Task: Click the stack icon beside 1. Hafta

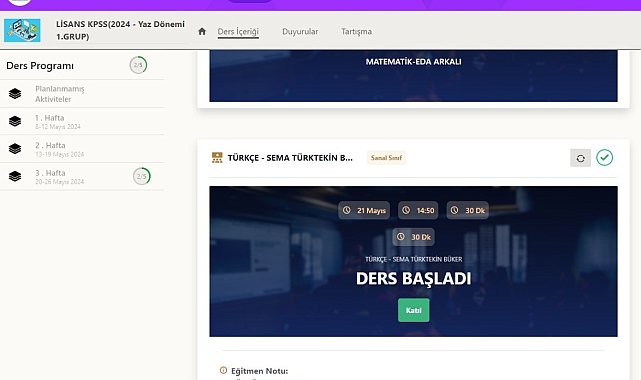Action: click(x=15, y=121)
